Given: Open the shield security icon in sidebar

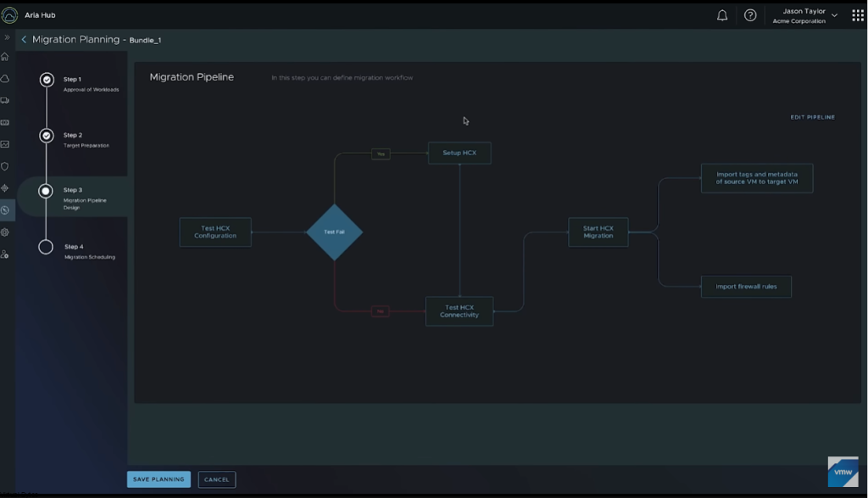Looking at the screenshot, I should [5, 166].
